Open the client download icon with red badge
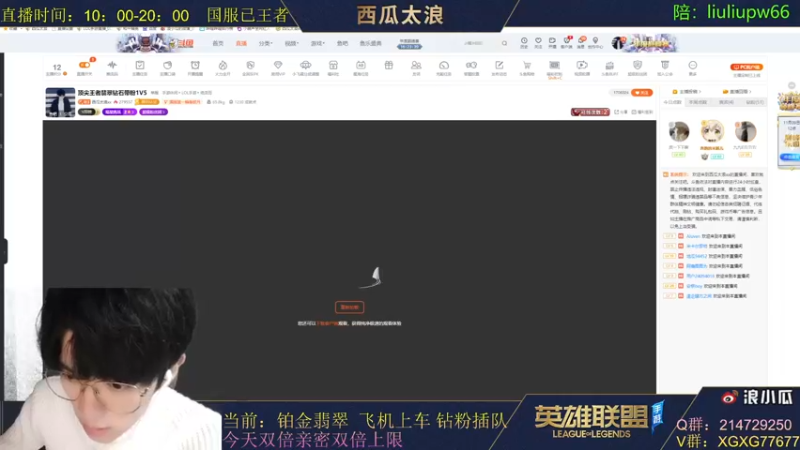Screen dimensions: 800x450 click(x=567, y=41)
